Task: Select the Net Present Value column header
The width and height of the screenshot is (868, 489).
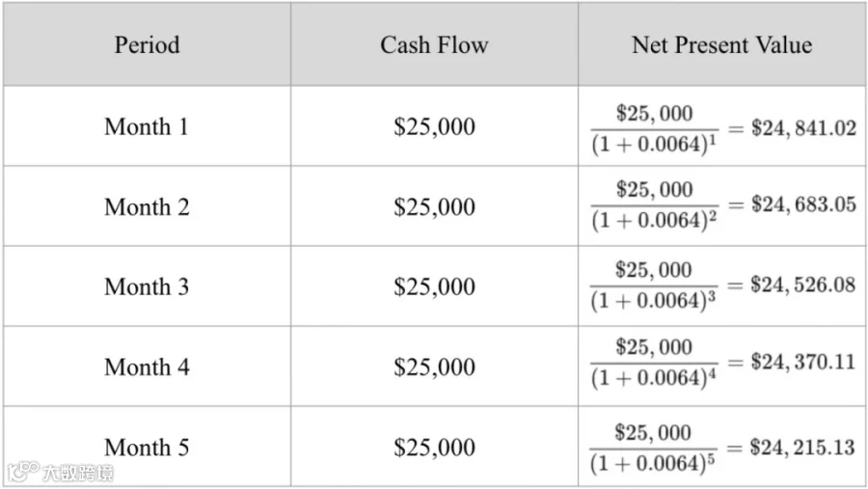Action: 722,45
